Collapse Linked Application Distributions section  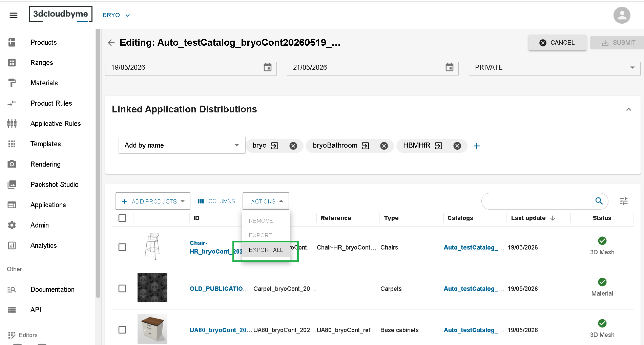629,109
